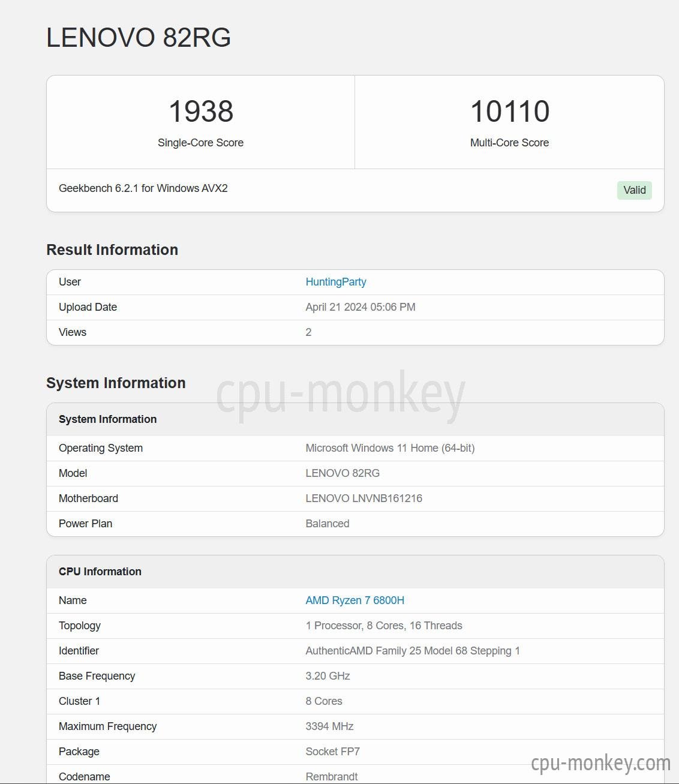Click the Microsoft Windows 11 Home (64-bit) value
The height and width of the screenshot is (784, 679).
(x=390, y=448)
